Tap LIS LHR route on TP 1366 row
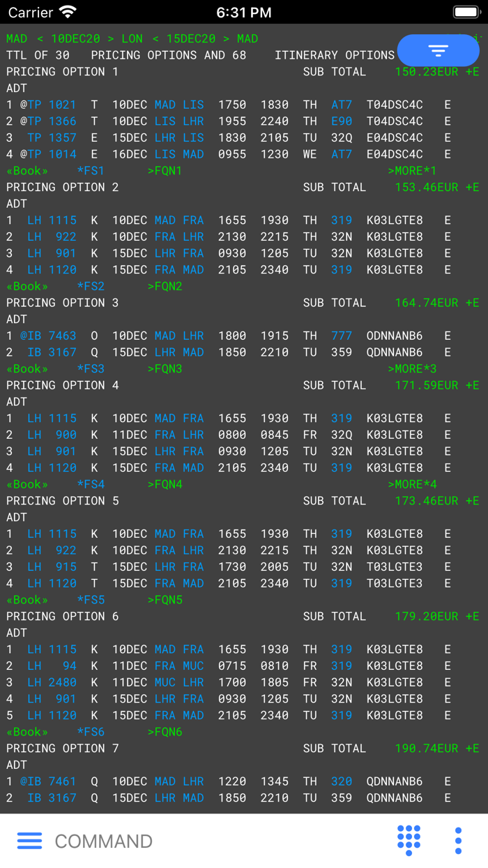This screenshot has height=868, width=488. click(x=179, y=121)
